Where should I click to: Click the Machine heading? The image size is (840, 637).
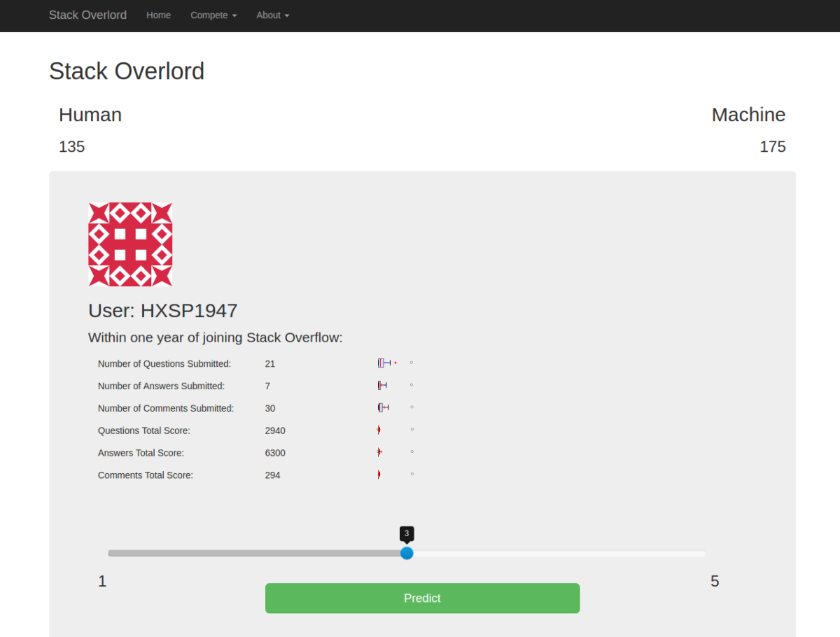pyautogui.click(x=748, y=115)
